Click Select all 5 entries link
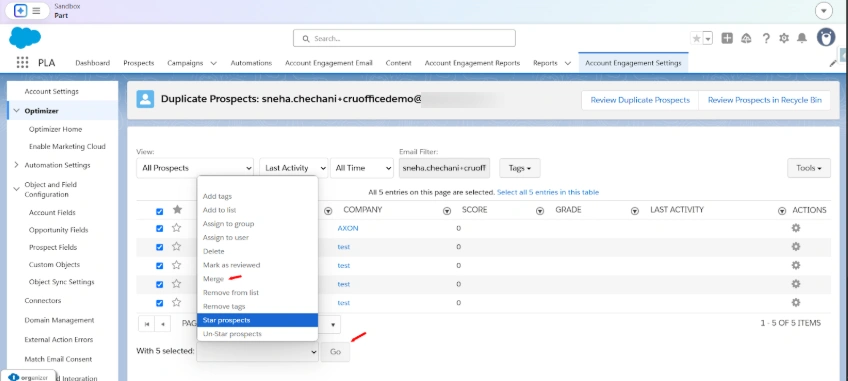Image resolution: width=848 pixels, height=381 pixels. click(x=548, y=192)
